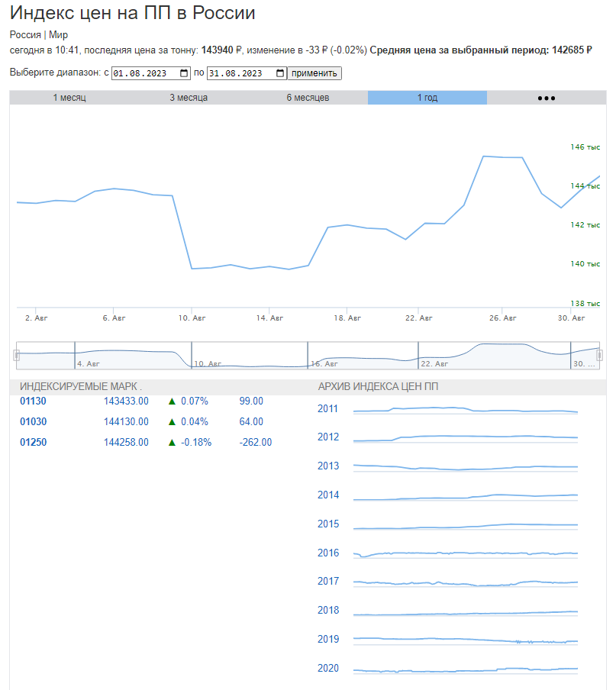The height and width of the screenshot is (690, 616).
Task: Click the применить button
Action: click(x=314, y=73)
